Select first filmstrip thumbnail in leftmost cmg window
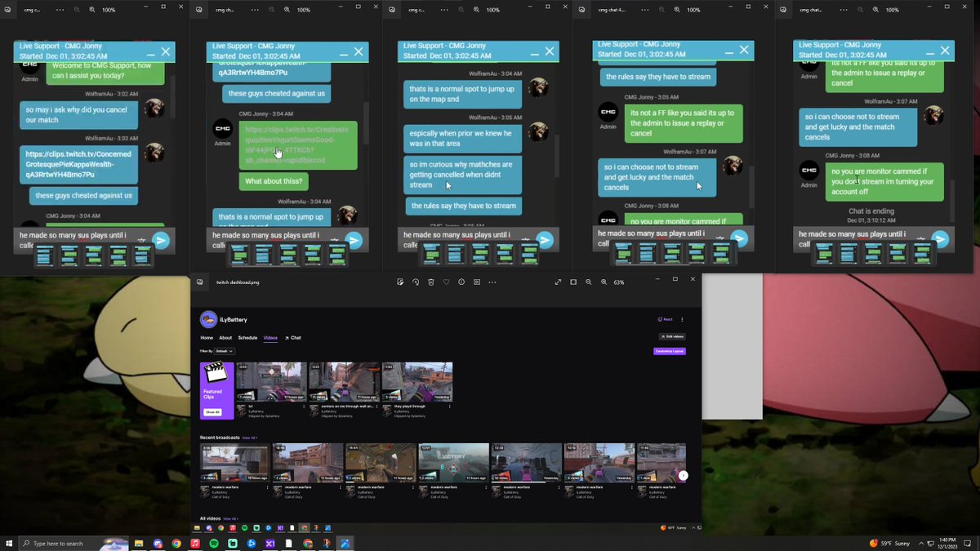Viewport: 980px width, 551px height. point(44,256)
